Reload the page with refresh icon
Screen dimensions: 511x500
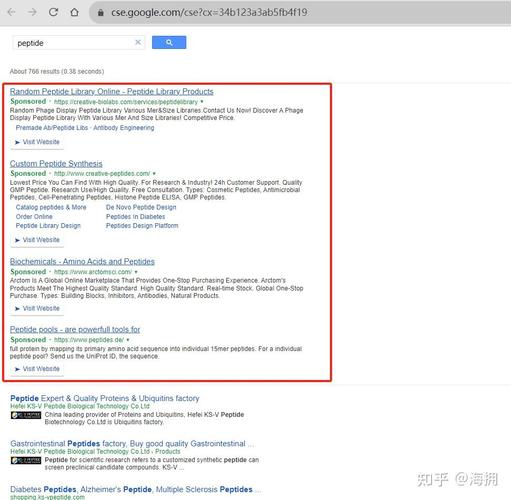pos(53,12)
